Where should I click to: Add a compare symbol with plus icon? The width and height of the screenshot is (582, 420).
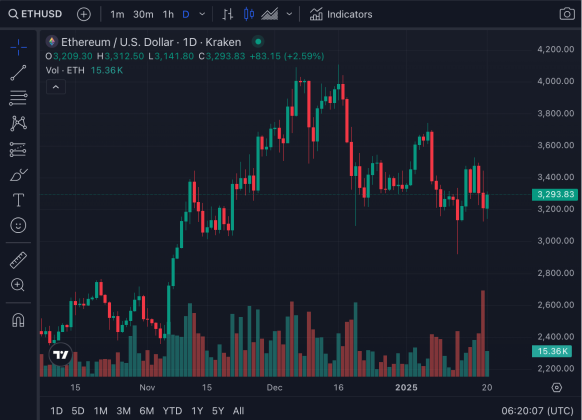(84, 14)
